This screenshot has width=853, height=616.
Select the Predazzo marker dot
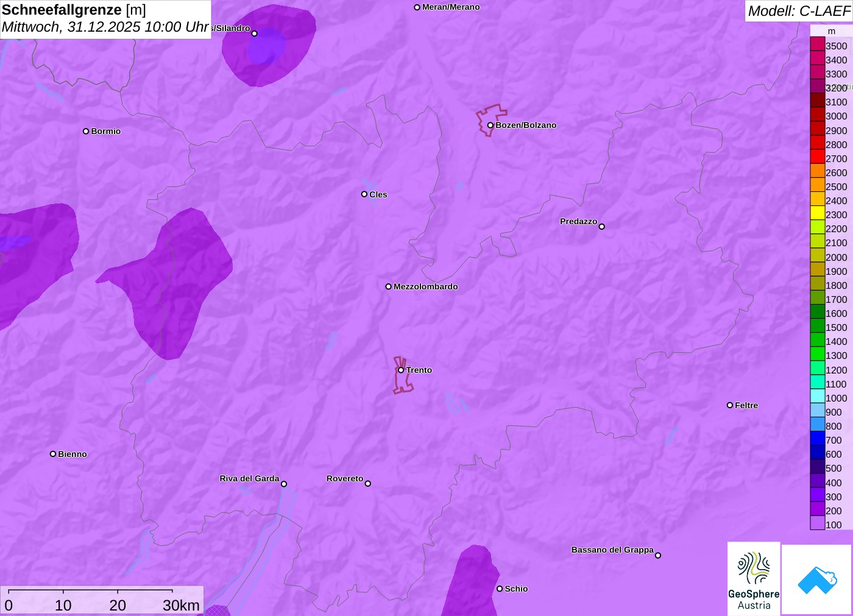point(602,227)
